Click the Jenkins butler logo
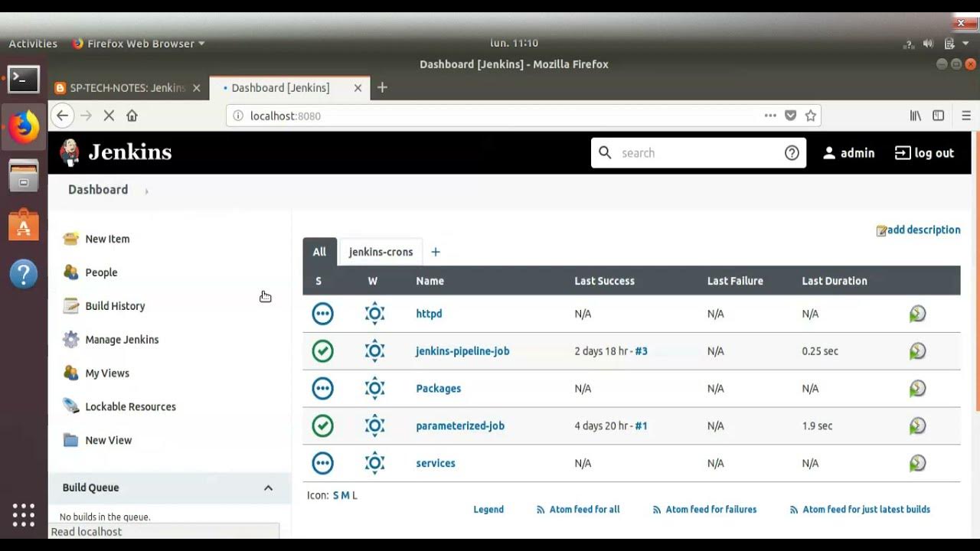Screen dimensions: 980x551 click(x=70, y=152)
